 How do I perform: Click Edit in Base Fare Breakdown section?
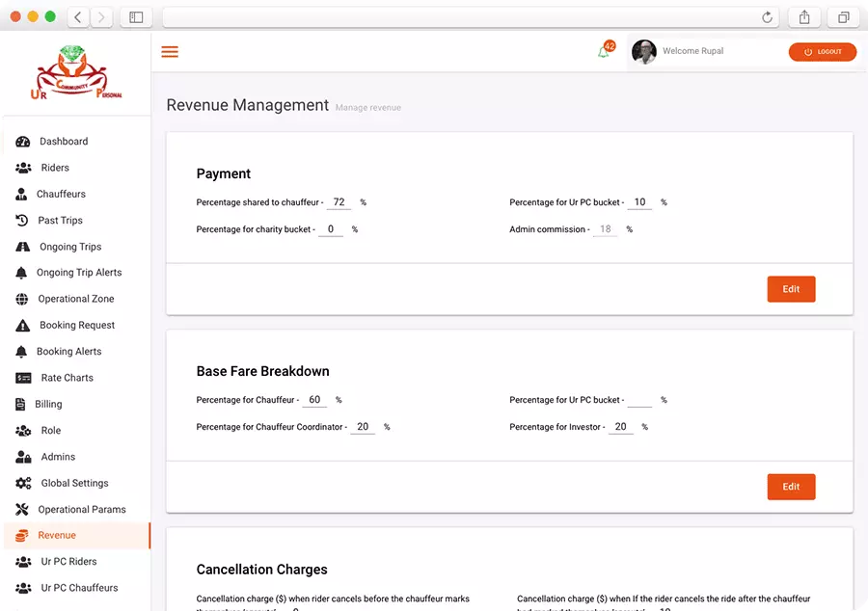point(791,487)
